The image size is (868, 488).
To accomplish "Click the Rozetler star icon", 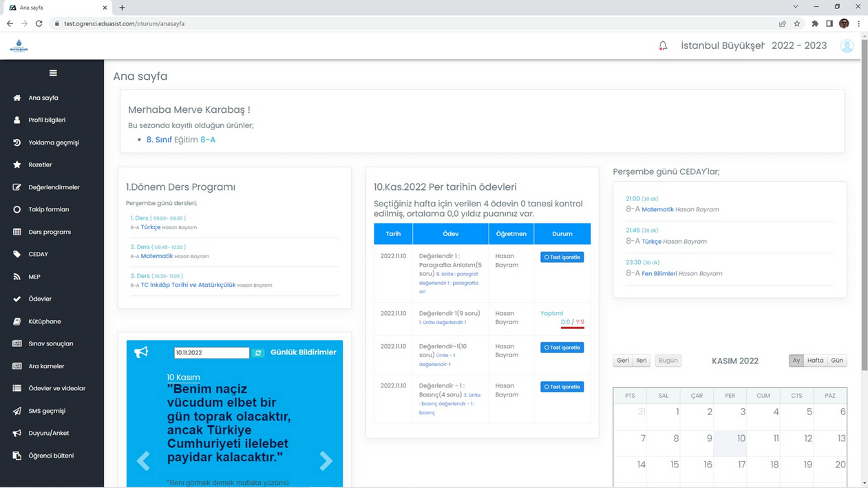I will click(x=17, y=165).
